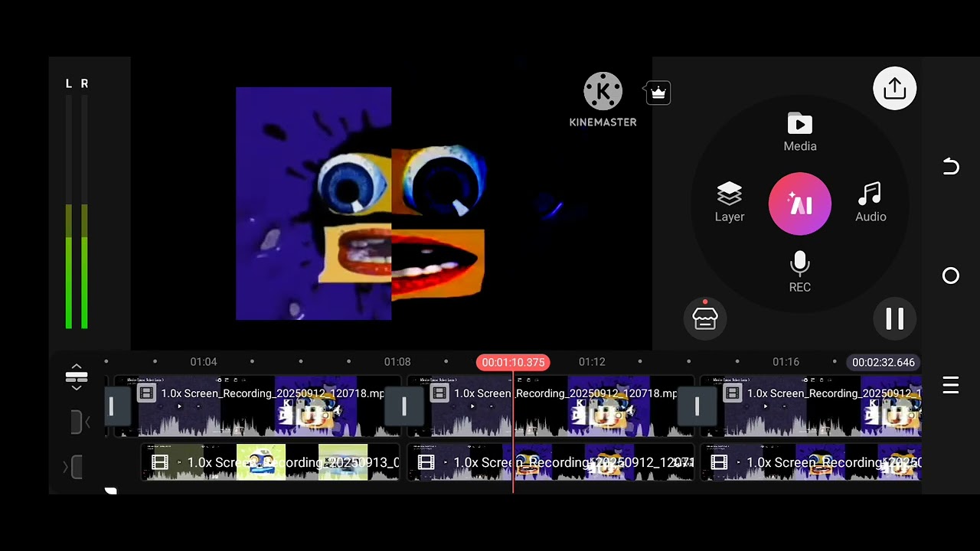Tap the 01:16 ruler mark
Image resolution: width=980 pixels, height=551 pixels.
[786, 362]
